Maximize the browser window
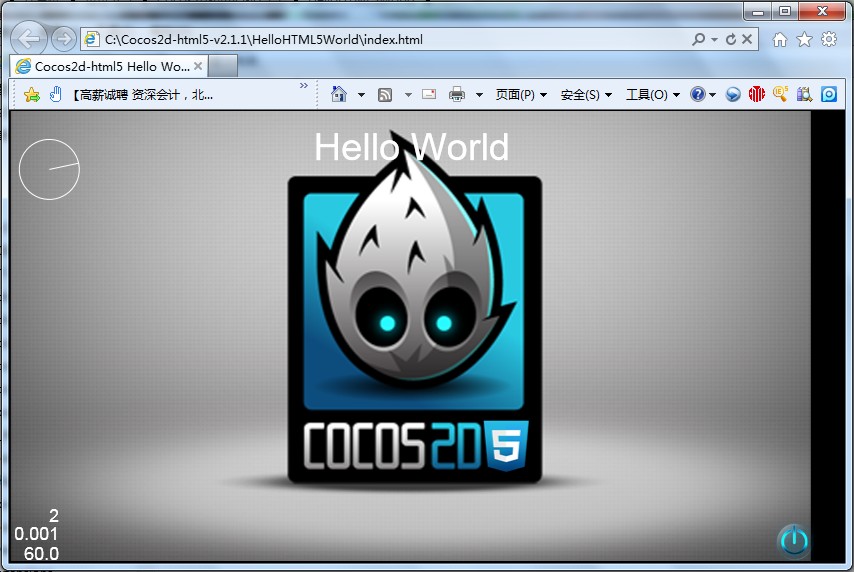This screenshot has width=854, height=572. coord(785,11)
